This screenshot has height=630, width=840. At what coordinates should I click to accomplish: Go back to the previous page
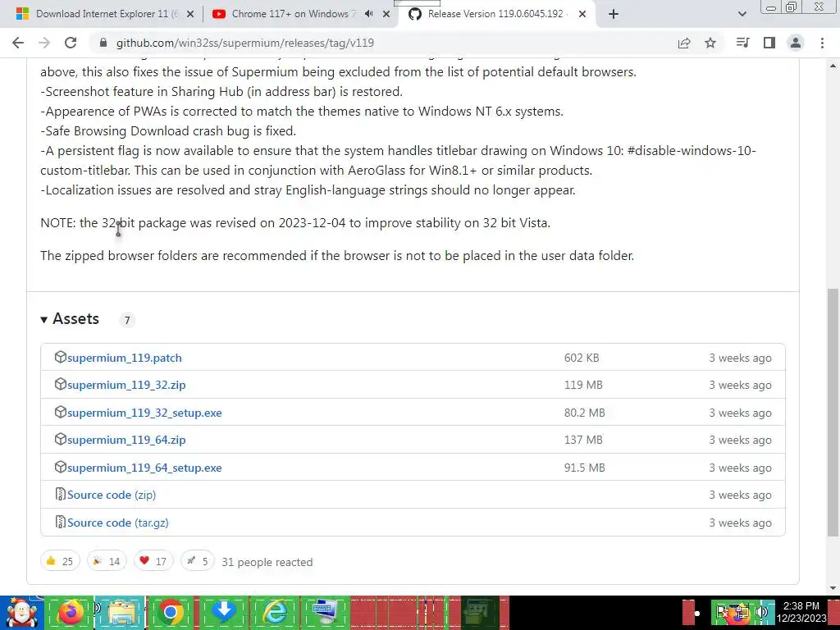click(x=18, y=43)
